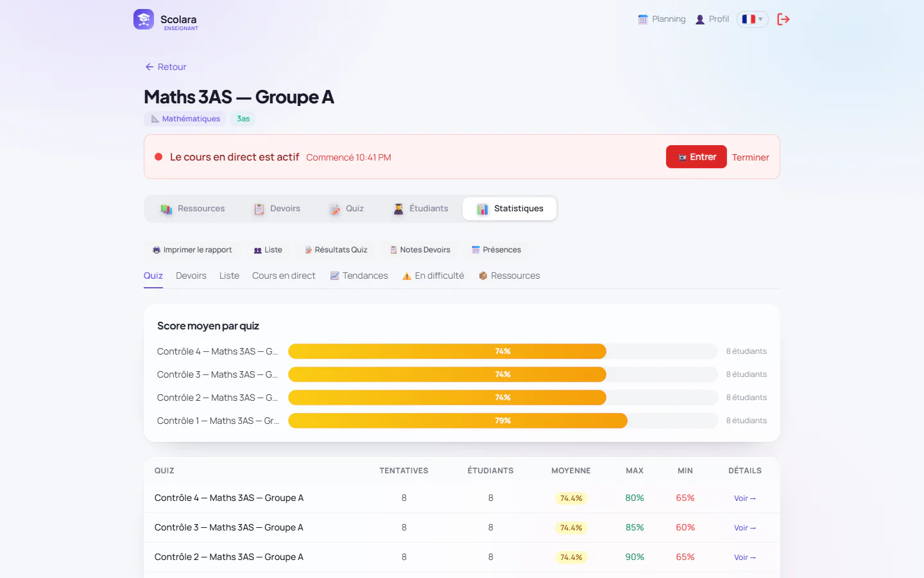Open the French flag language dropdown
Image resolution: width=924 pixels, height=578 pixels.
[753, 19]
